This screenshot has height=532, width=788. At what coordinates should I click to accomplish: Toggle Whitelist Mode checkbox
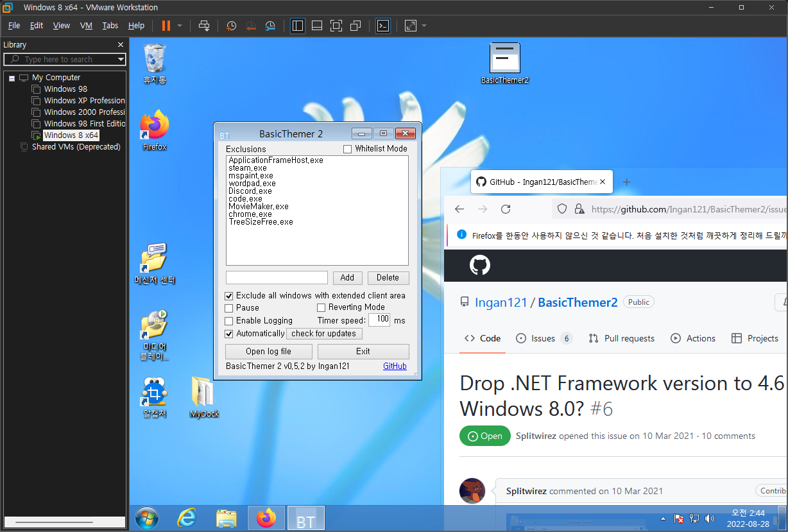tap(348, 149)
